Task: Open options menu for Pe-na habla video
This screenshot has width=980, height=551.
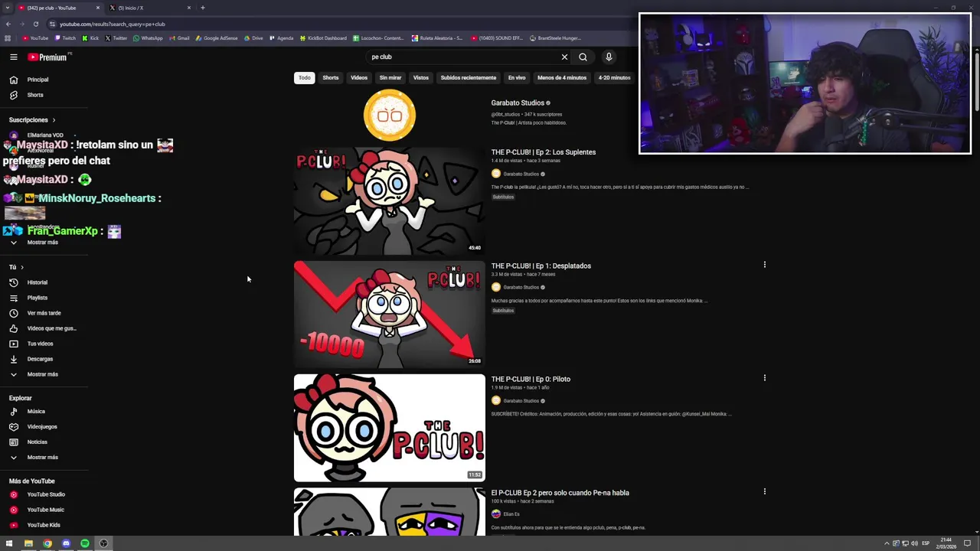Action: pyautogui.click(x=764, y=491)
